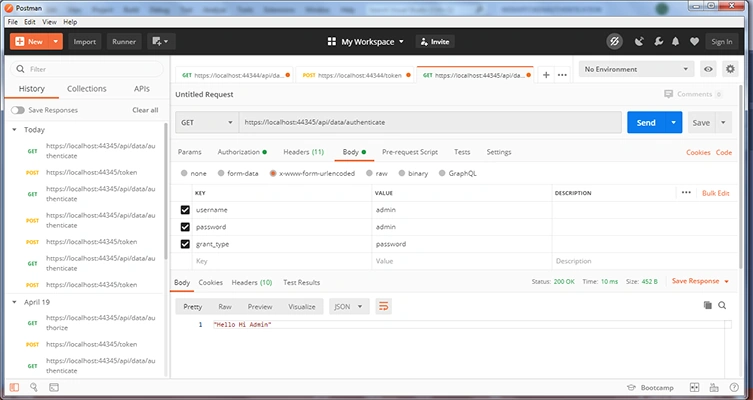Open the Save button dropdown arrow
Screen dimensions: 753x400
pos(723,122)
